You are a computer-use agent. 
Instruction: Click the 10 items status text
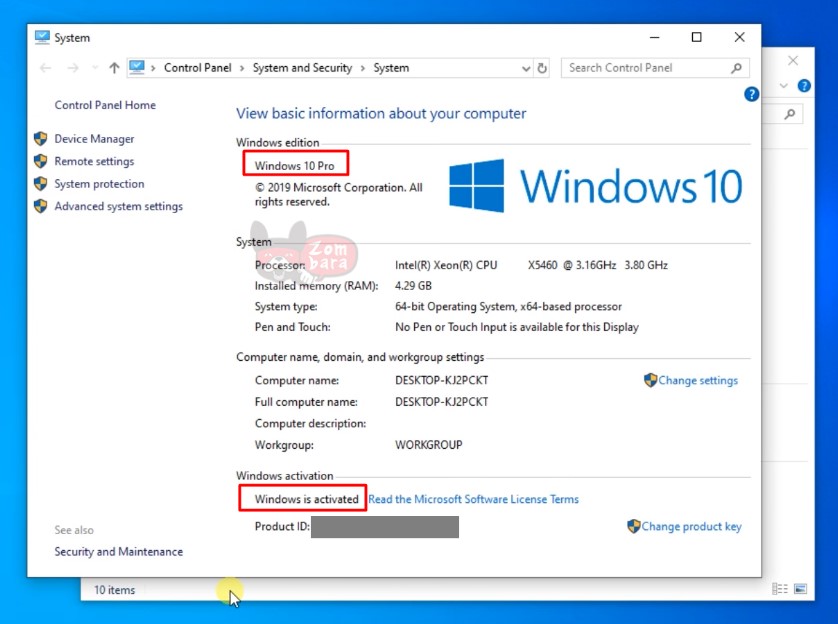[x=114, y=590]
